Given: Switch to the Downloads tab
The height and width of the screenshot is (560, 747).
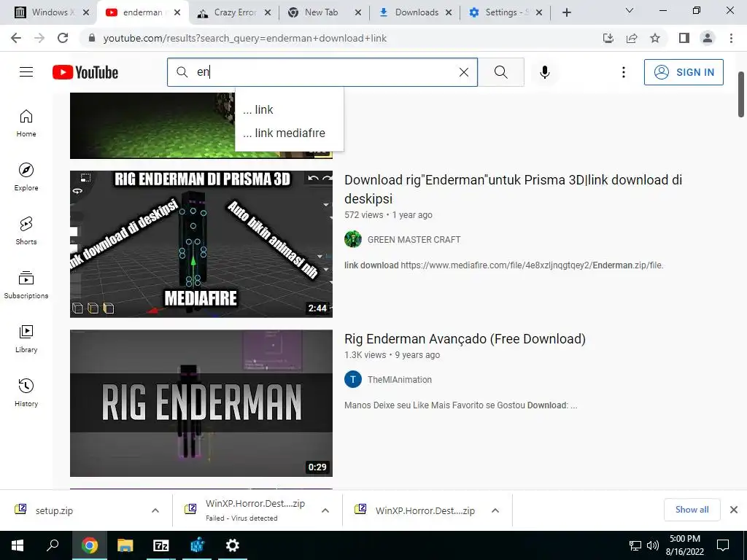Looking at the screenshot, I should [414, 12].
